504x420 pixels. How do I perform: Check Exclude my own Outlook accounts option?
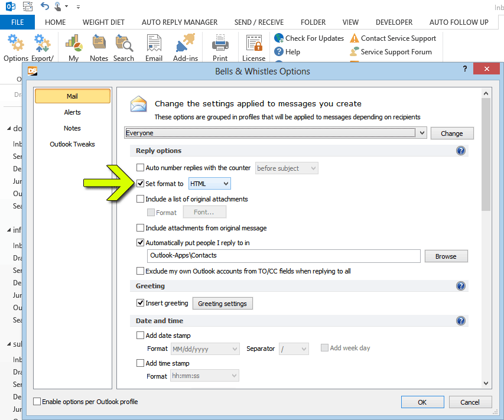pos(140,271)
